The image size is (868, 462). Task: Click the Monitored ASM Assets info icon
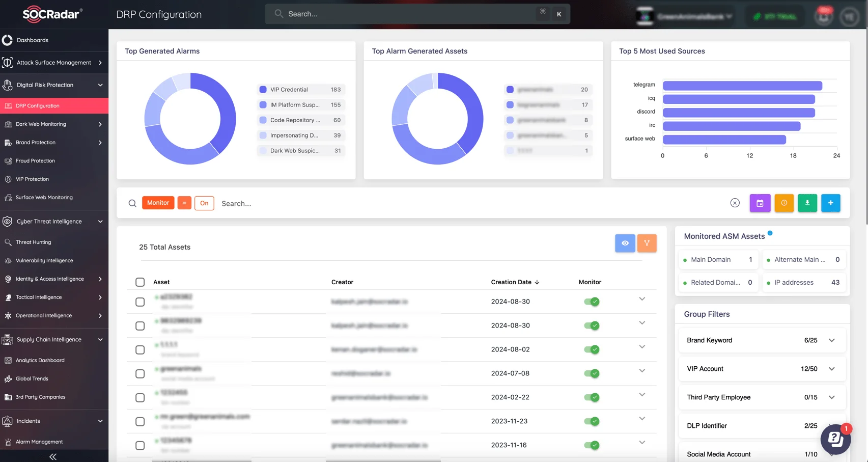[770, 233]
